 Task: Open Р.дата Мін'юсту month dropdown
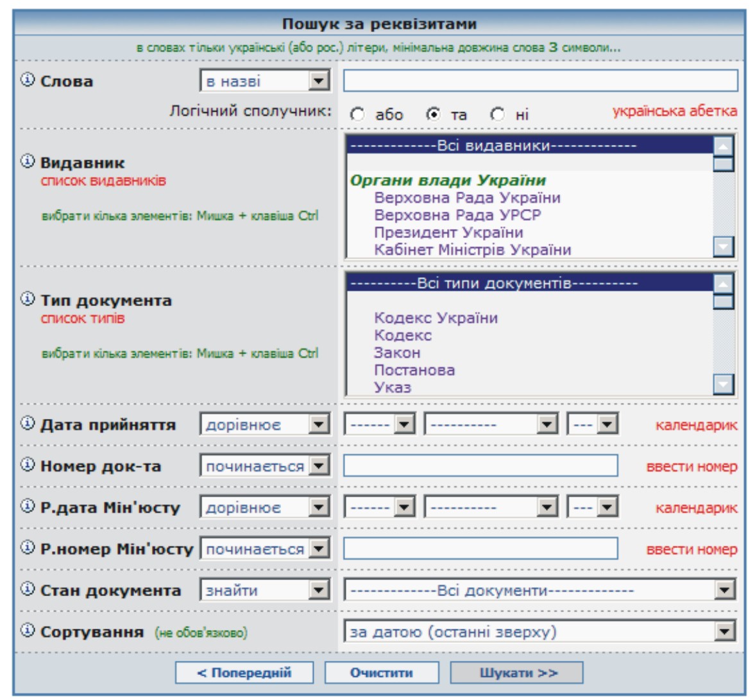tap(491, 508)
